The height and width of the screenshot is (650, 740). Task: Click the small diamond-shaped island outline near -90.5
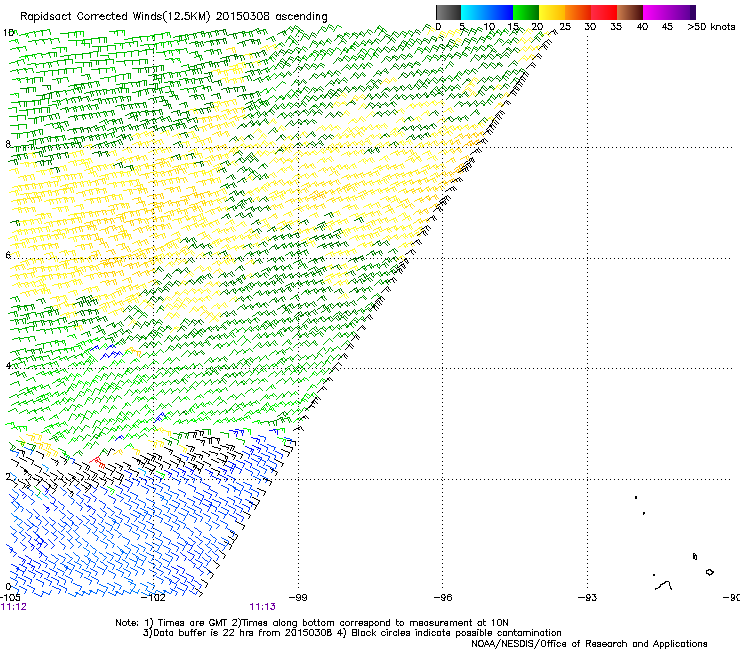709,572
